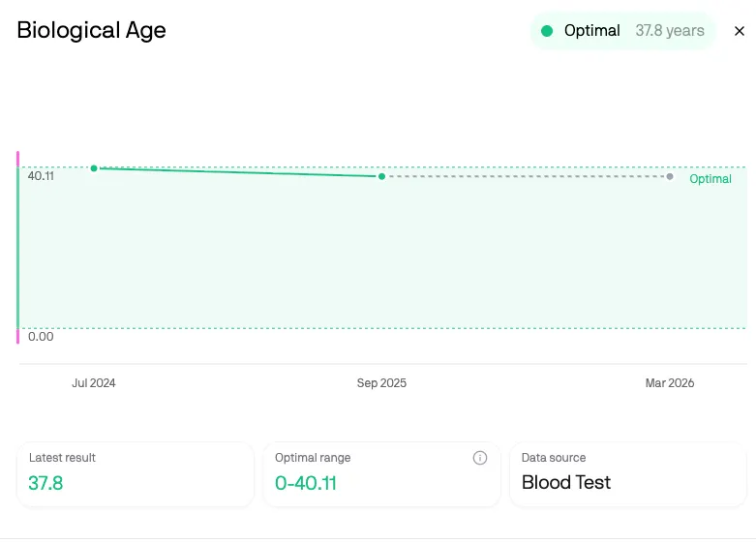Click the 0-40.11 optimal range value
Viewport: 756px width, 543px height.
306,483
